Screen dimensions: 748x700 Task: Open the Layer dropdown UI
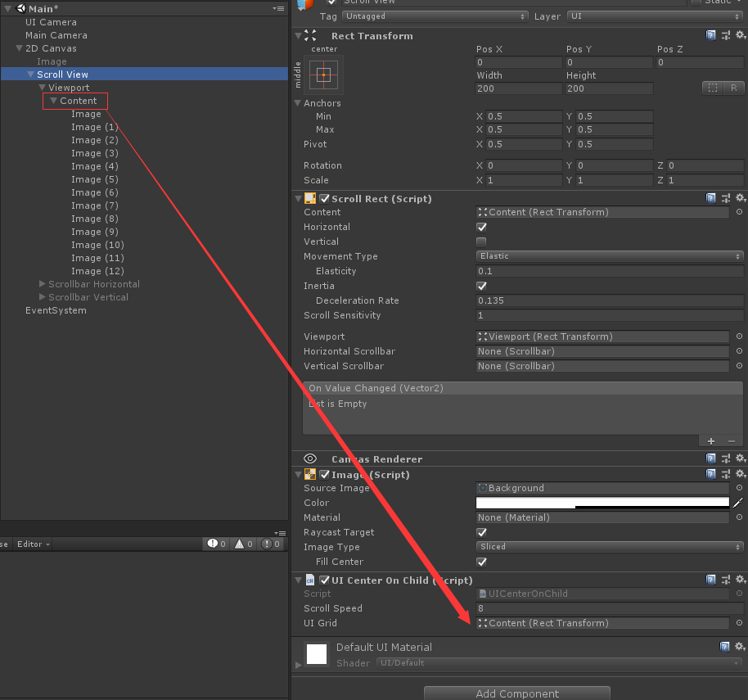[656, 16]
